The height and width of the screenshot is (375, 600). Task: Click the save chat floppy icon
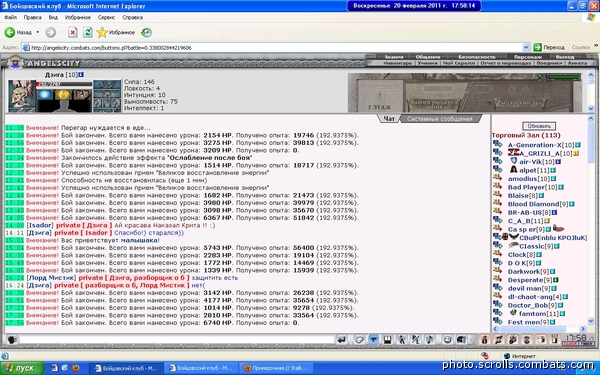coord(387,339)
